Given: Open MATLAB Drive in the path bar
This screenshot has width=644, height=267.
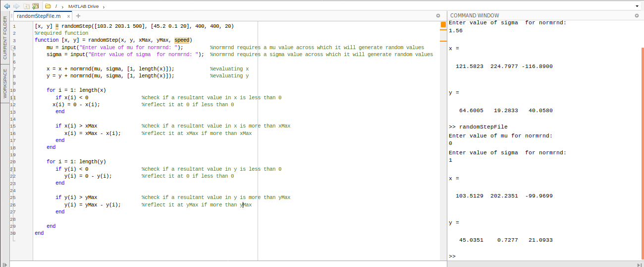Looking at the screenshot, I should tap(83, 6).
